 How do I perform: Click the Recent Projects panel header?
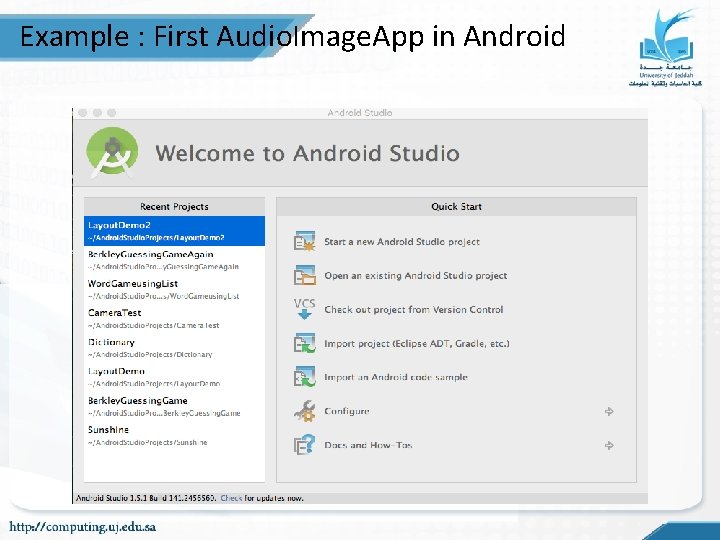174,207
